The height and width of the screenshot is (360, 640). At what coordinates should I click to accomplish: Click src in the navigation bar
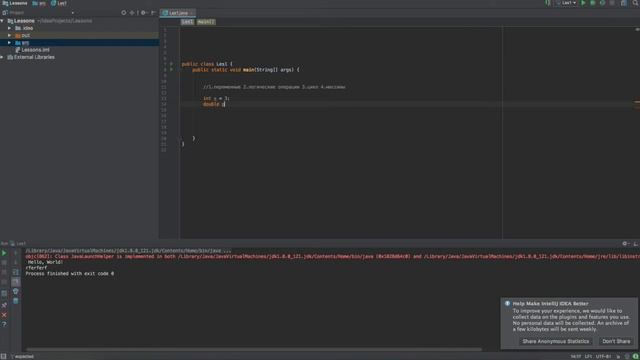39,3
